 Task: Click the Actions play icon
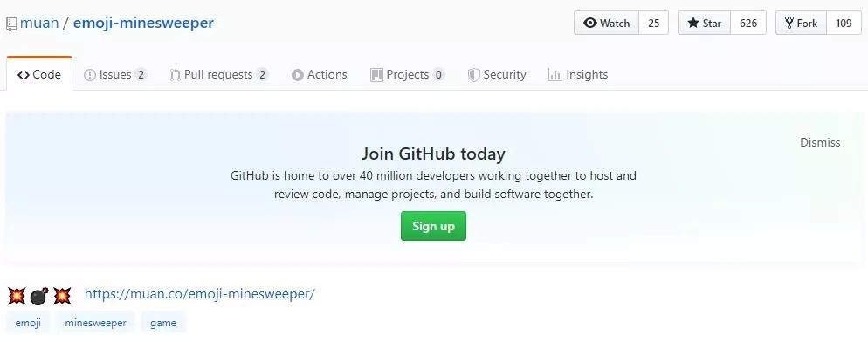298,75
